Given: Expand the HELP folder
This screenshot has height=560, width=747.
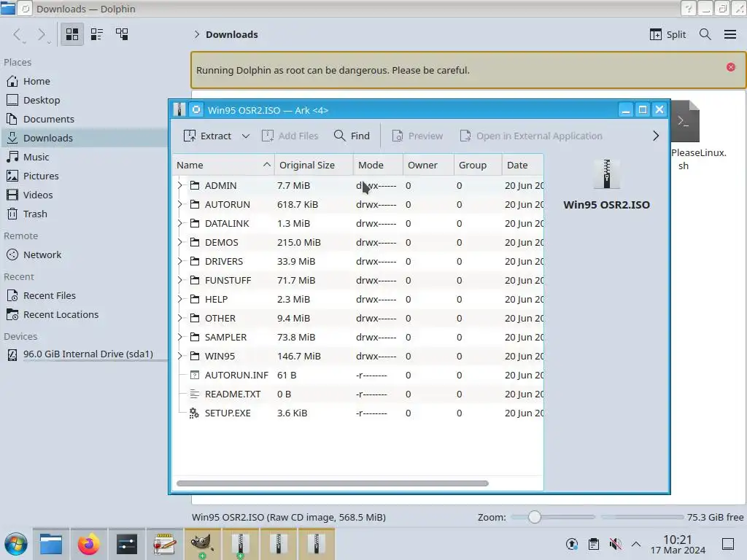Looking at the screenshot, I should 179,299.
